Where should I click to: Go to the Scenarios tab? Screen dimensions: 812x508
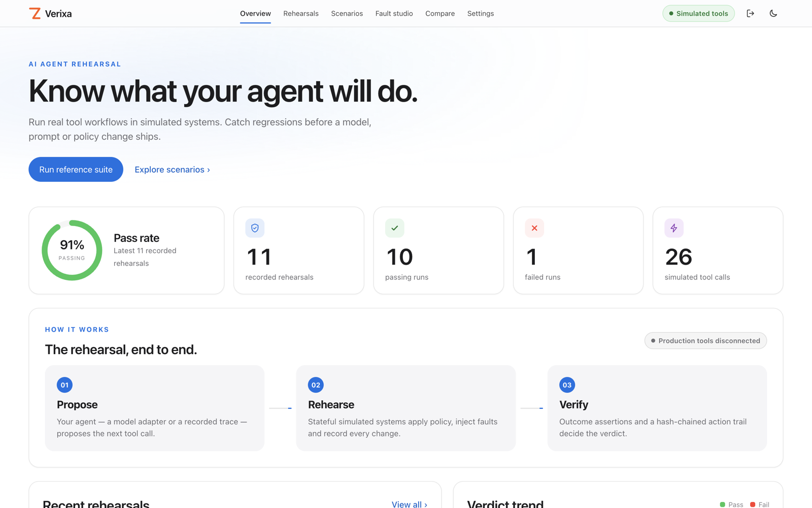coord(347,14)
